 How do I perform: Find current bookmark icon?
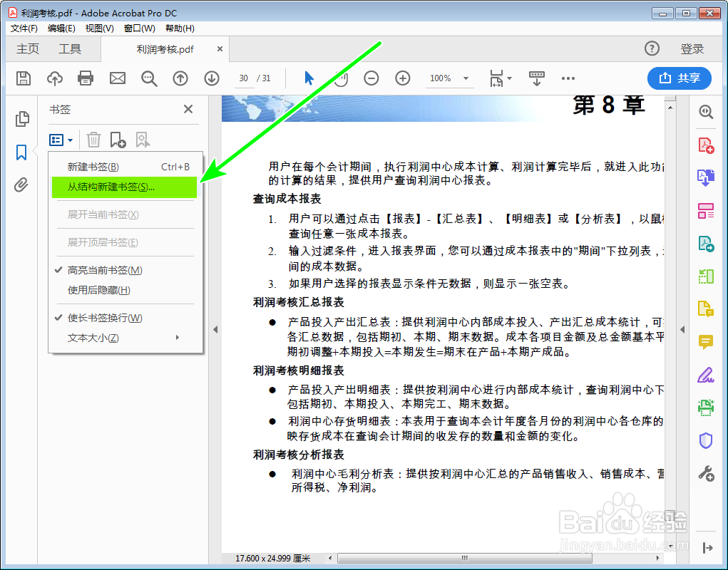pos(143,140)
